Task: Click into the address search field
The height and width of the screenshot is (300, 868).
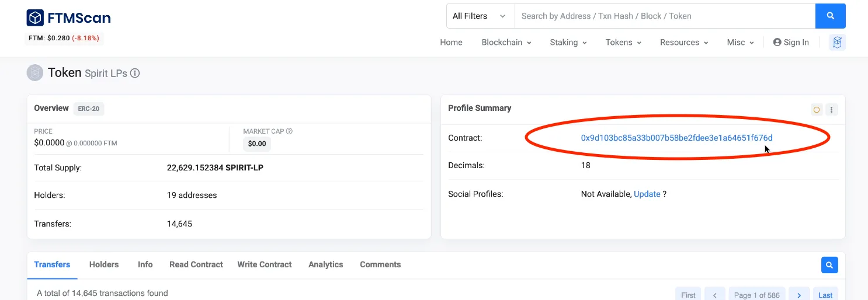Action: pos(665,16)
